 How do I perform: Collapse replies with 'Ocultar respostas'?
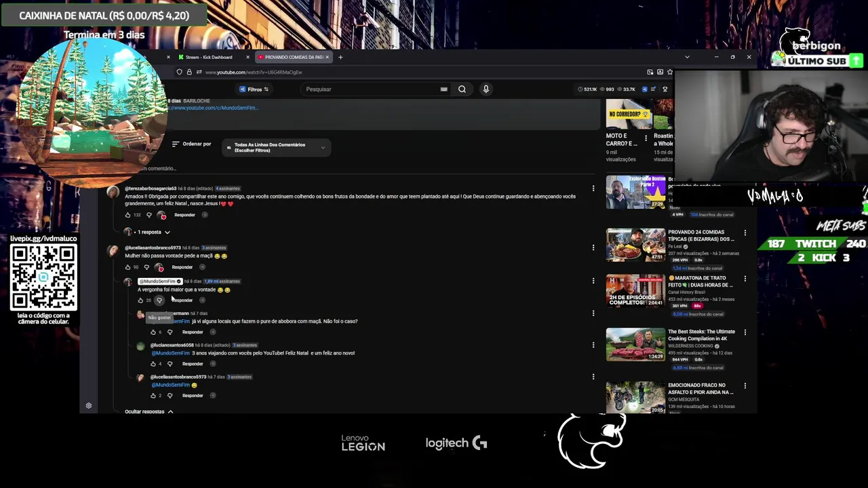(149, 411)
